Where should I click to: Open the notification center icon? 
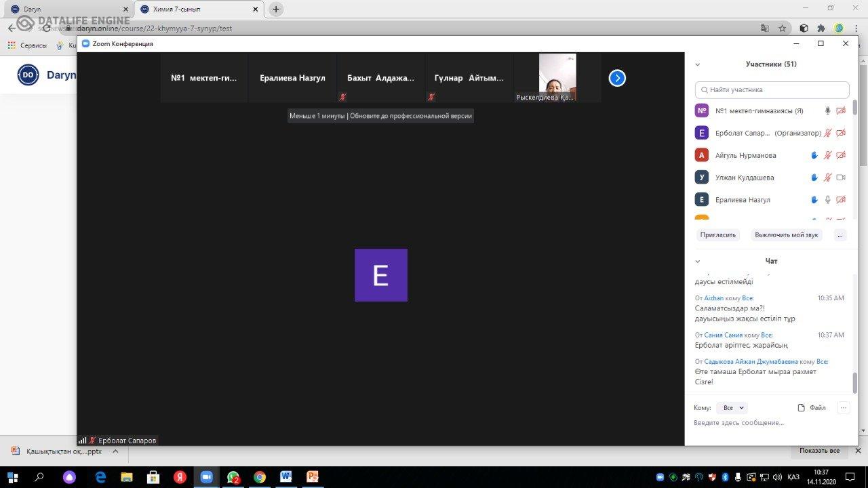point(850,477)
